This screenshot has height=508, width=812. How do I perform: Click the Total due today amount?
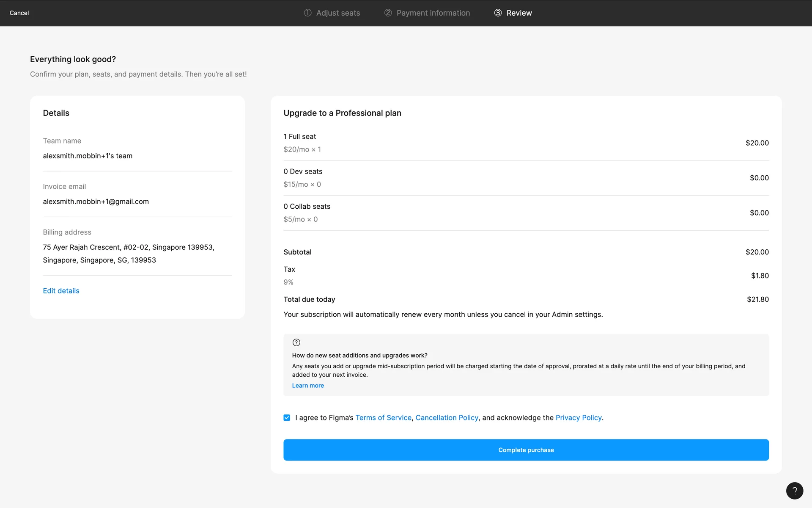coord(757,299)
